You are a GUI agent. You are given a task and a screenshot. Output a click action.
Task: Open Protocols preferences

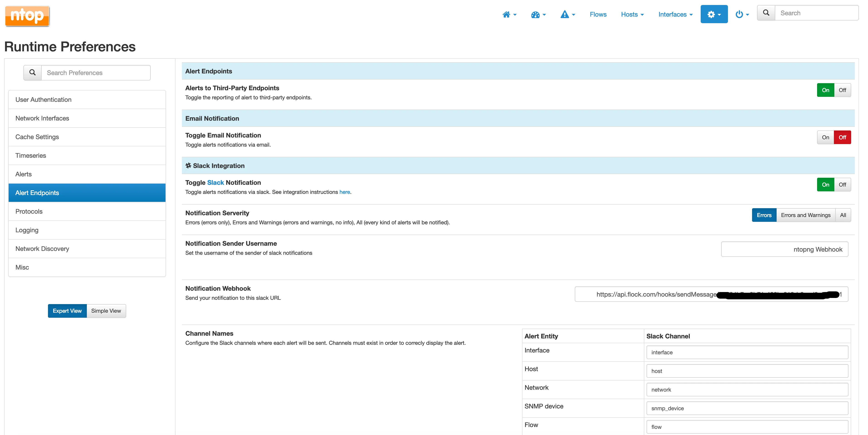87,211
